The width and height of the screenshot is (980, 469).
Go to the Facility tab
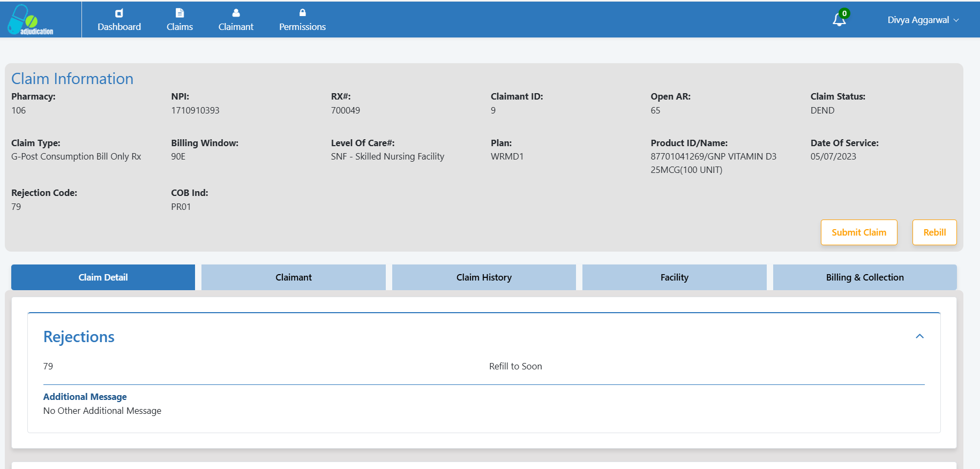coord(674,277)
